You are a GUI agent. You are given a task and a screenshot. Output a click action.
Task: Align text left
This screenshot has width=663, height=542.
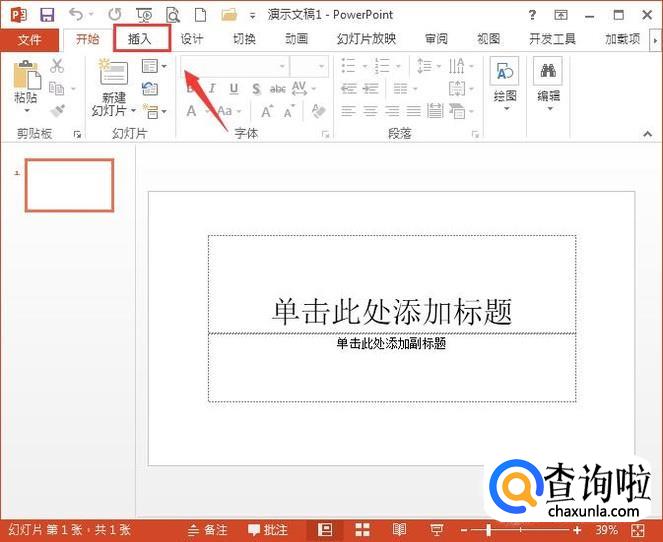348,112
